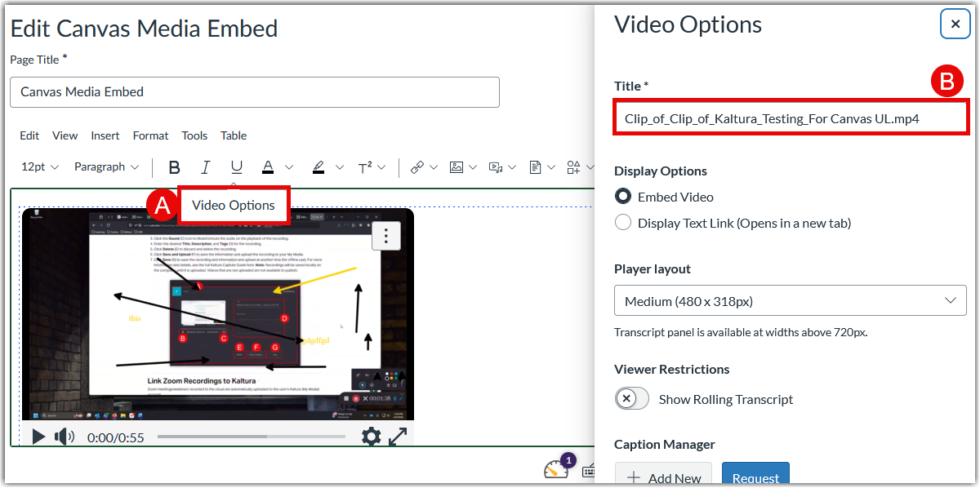The width and height of the screenshot is (980, 488).
Task: Select the Embed Video radio option
Action: coord(623,197)
